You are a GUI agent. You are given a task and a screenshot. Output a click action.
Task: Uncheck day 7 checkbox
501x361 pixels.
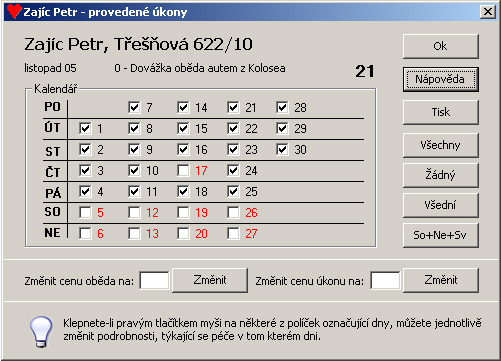tap(134, 107)
